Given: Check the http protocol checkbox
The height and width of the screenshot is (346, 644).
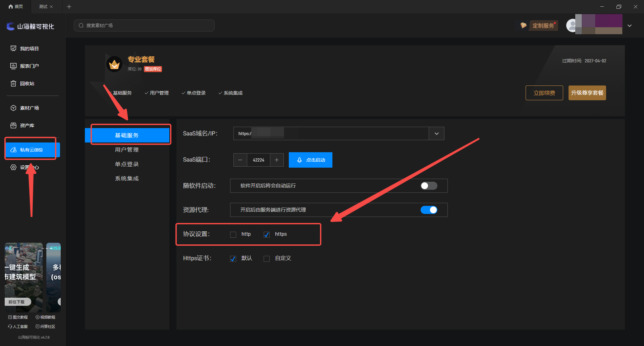Looking at the screenshot, I should [x=233, y=235].
